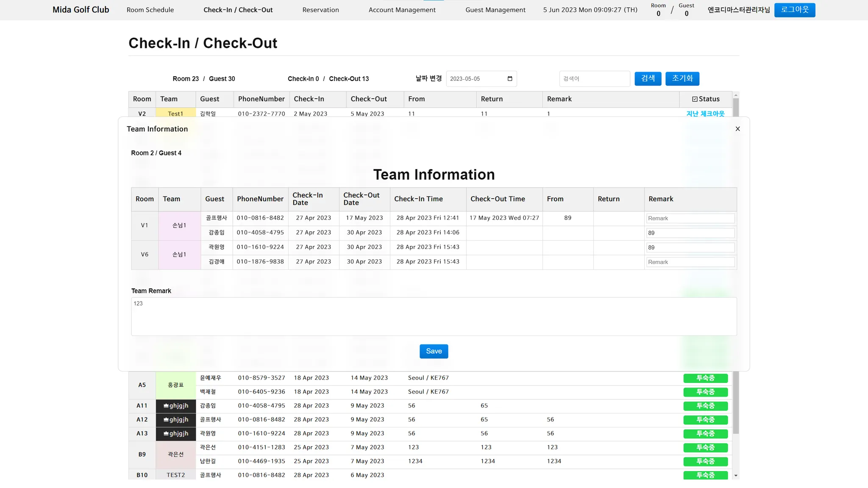The image size is (868, 488).
Task: Toggle the Status column checkbox
Action: 695,99
